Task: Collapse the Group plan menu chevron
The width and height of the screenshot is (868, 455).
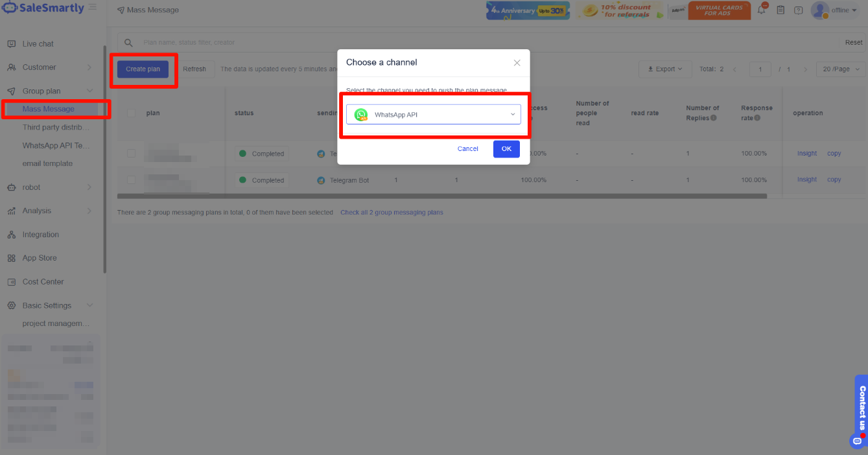Action: pyautogui.click(x=89, y=91)
